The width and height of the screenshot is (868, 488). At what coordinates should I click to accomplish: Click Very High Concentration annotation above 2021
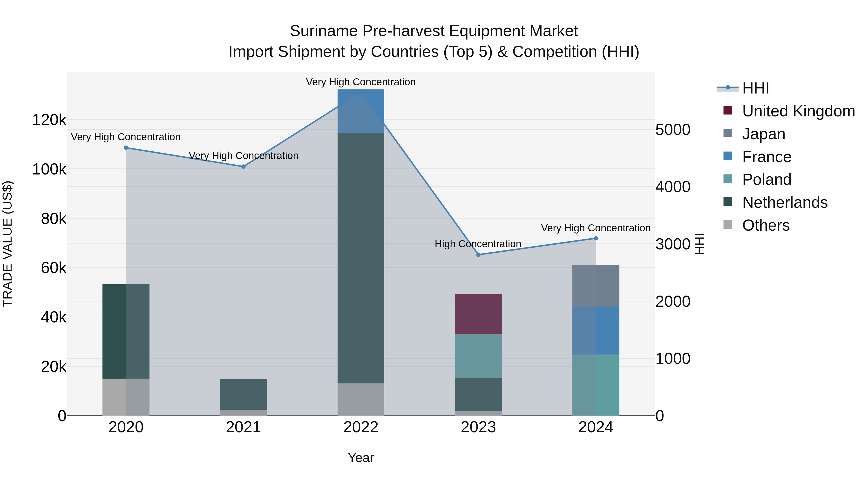coord(244,156)
